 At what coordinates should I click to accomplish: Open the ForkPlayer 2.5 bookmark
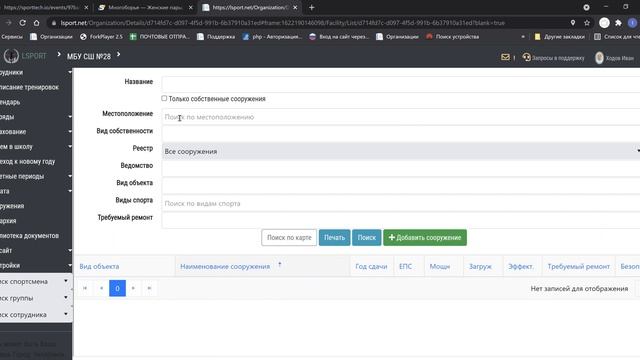(x=101, y=37)
